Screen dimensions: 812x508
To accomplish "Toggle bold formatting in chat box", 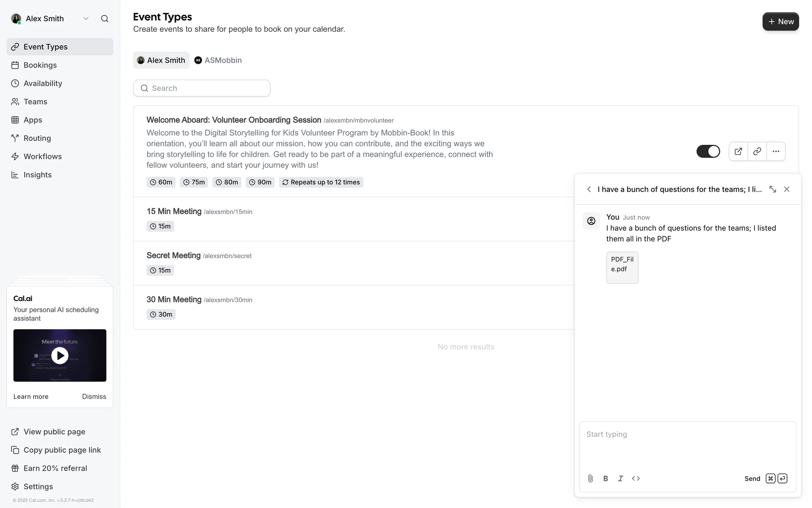I will 606,478.
